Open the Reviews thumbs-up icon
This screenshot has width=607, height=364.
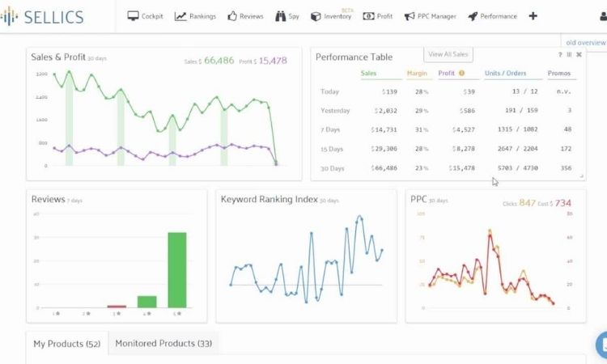tap(232, 16)
